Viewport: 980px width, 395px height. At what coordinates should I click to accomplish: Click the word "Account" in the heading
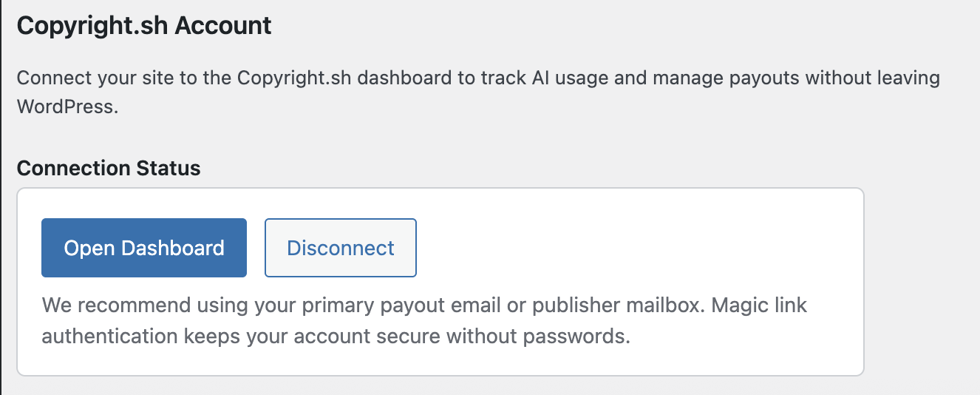tap(227, 26)
